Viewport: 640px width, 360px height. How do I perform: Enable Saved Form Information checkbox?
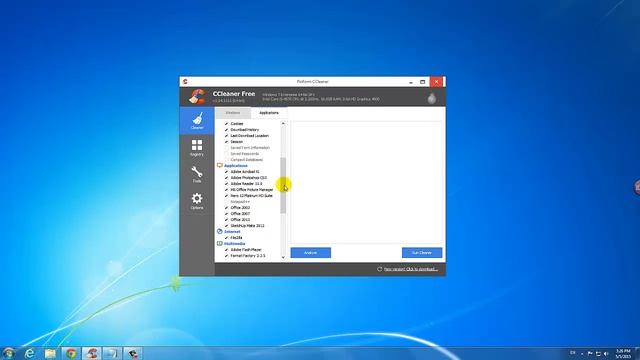tap(227, 148)
